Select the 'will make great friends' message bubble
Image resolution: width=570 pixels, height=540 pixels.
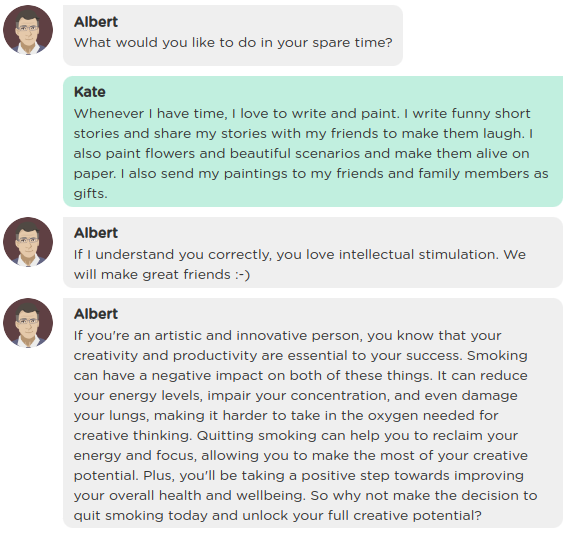tap(313, 252)
